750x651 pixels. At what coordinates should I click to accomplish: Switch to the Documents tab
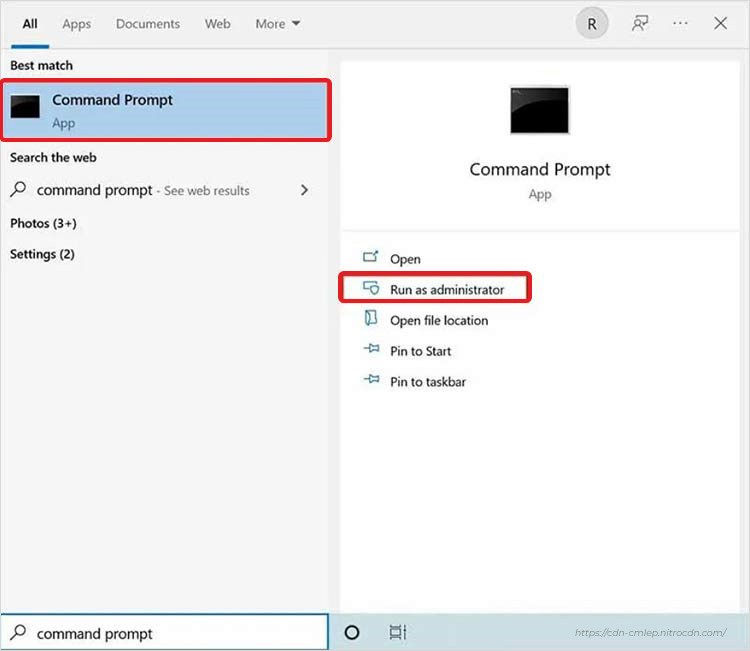coord(147,24)
